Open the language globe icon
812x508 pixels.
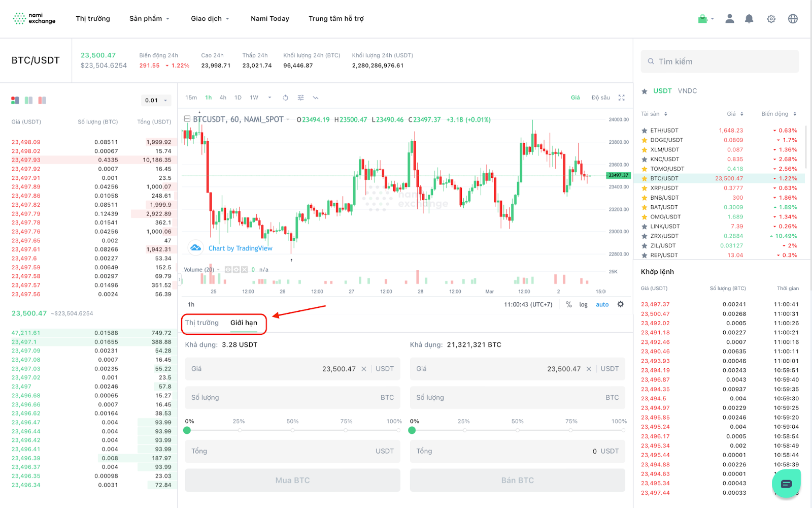click(x=793, y=19)
